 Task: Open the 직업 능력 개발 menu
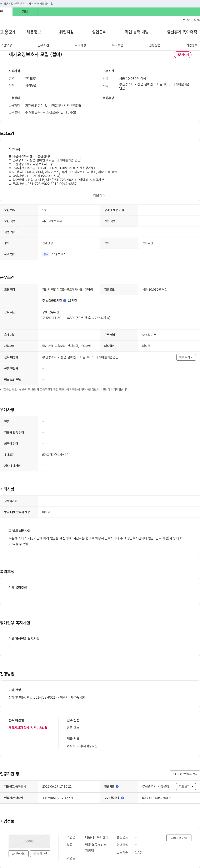pos(137,32)
